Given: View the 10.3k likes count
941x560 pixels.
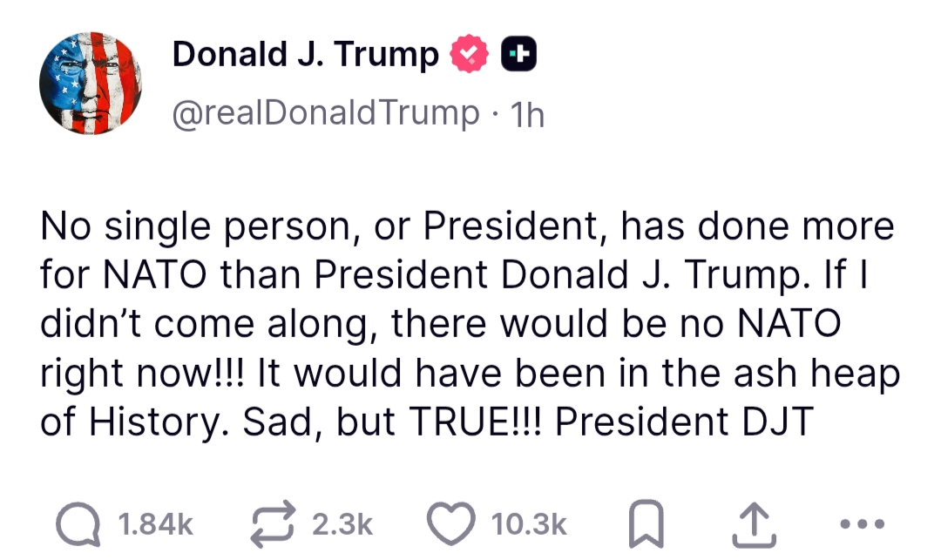Looking at the screenshot, I should pyautogui.click(x=529, y=524).
